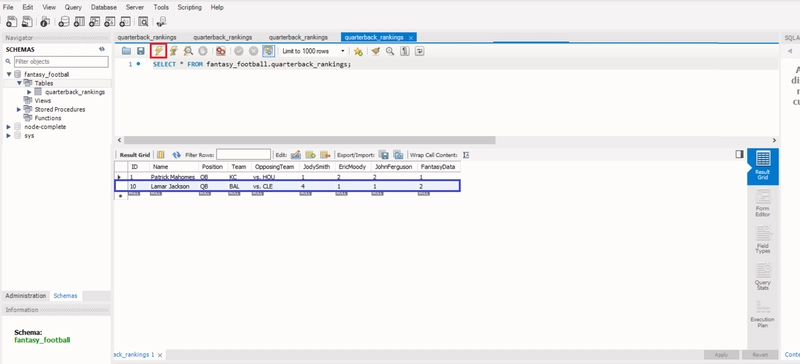Search table data icon in main toolbar
Screen dimensions: 800x364
tap(143, 21)
